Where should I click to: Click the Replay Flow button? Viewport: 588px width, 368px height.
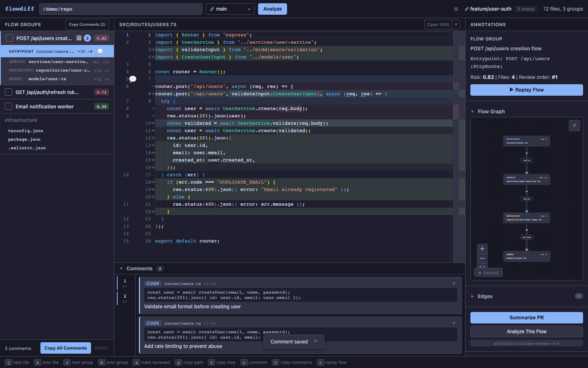pos(527,90)
